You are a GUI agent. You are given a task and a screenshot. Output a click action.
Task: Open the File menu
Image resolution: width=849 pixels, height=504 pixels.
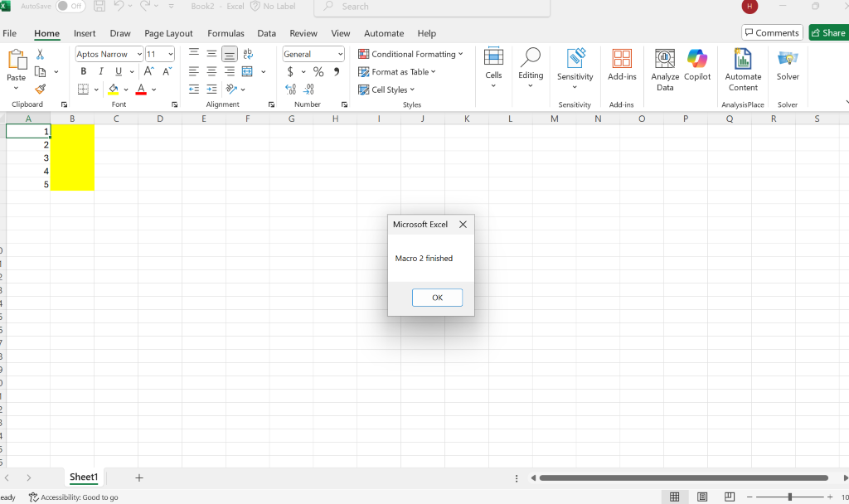click(x=10, y=33)
